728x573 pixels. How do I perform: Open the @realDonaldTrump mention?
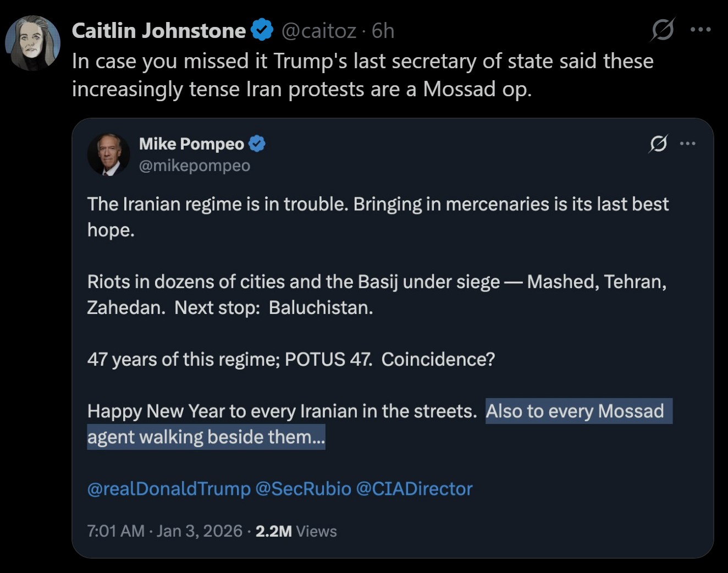(168, 489)
